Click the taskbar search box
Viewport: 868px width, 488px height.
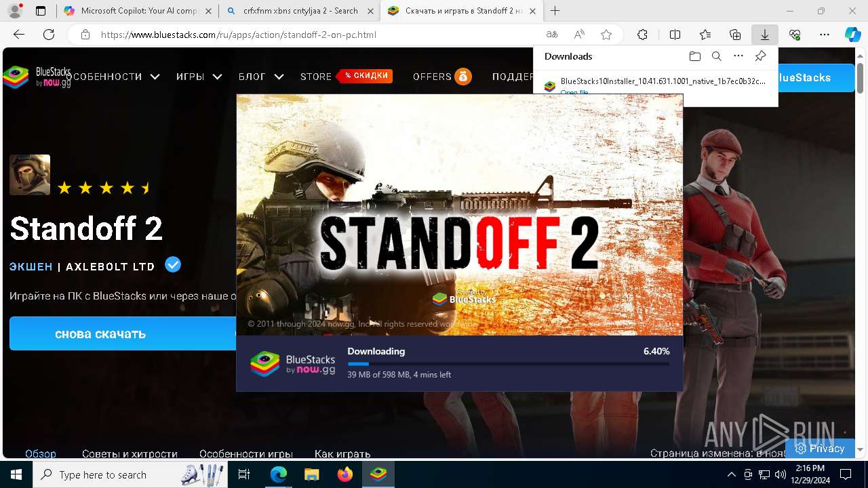[129, 474]
